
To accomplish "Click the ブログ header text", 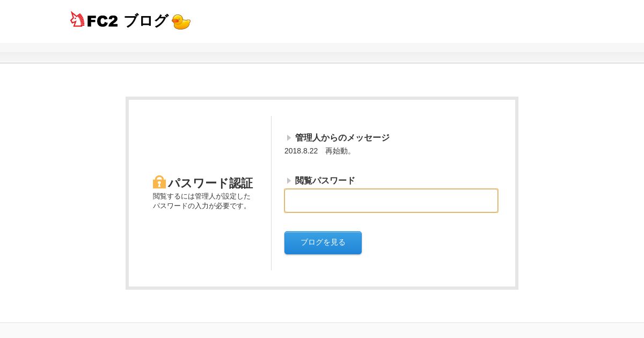I will pyautogui.click(x=146, y=21).
